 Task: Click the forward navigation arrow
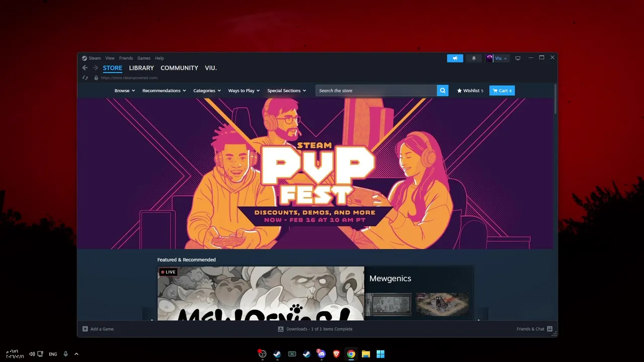click(96, 68)
